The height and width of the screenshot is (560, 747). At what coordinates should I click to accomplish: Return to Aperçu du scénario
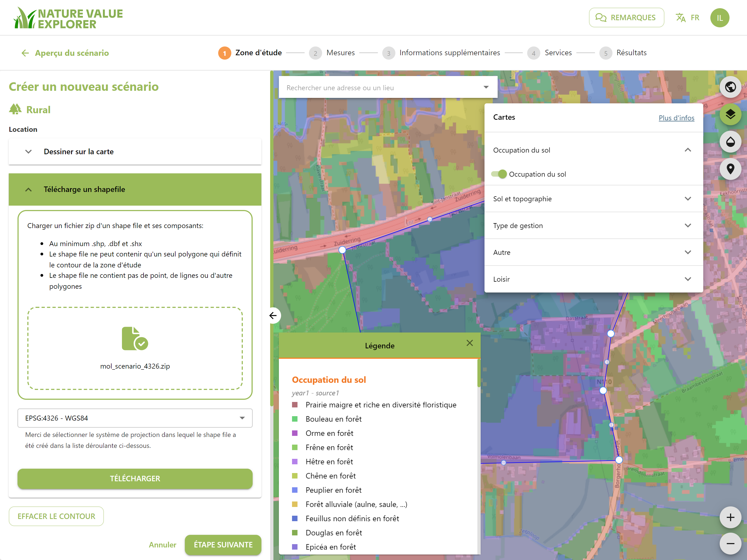(72, 53)
